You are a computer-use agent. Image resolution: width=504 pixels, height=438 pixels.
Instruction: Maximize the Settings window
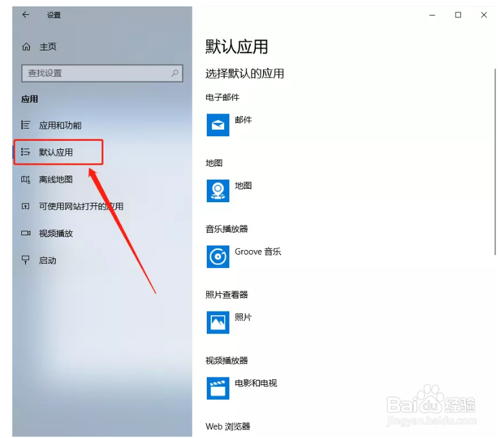(x=458, y=15)
